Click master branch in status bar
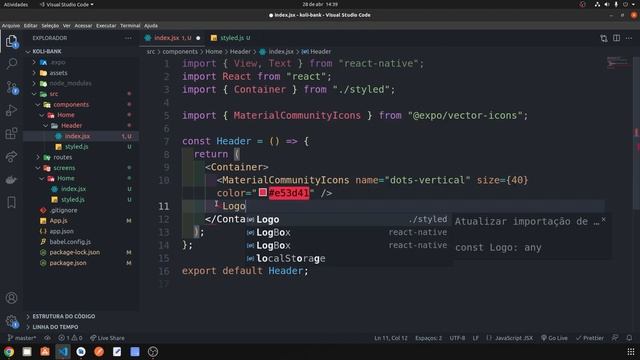This screenshot has width=640, height=360. coord(22,338)
